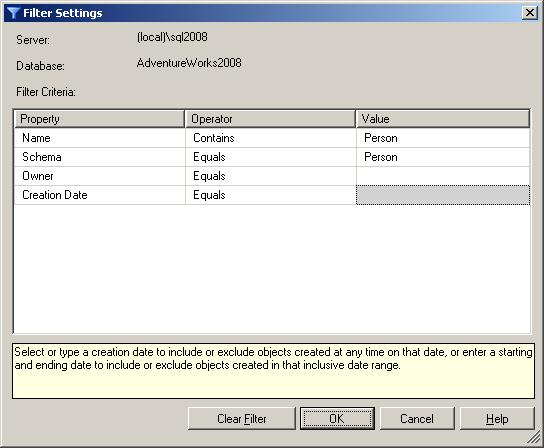Cancel the filter settings
Image resolution: width=544 pixels, height=448 pixels.
(417, 419)
